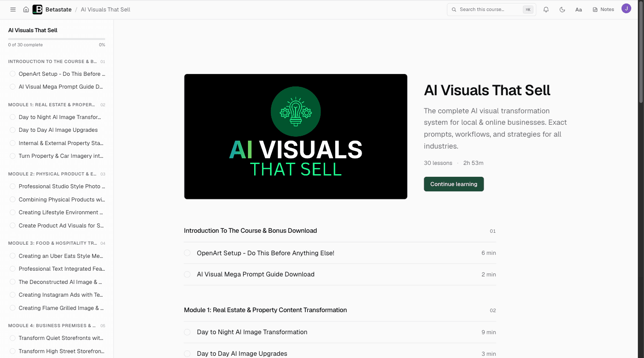Mark sidebar AI Visual Mega Prompt Guide complete
The image size is (644, 358).
tap(13, 87)
